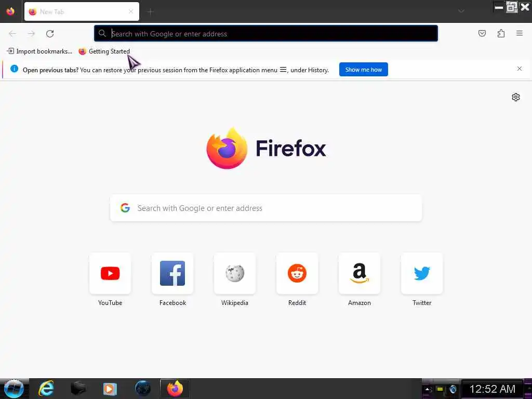Focus the address bar search field
Screen dimensions: 532x399
click(x=265, y=34)
